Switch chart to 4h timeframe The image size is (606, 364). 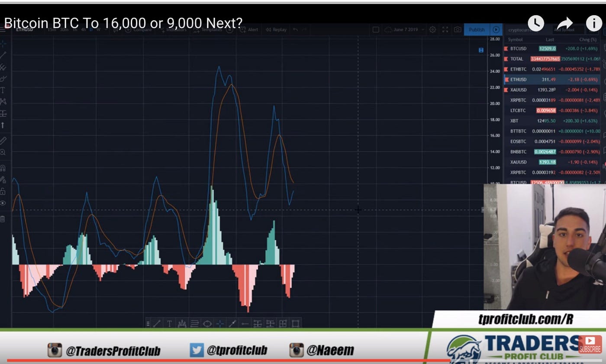click(x=84, y=29)
